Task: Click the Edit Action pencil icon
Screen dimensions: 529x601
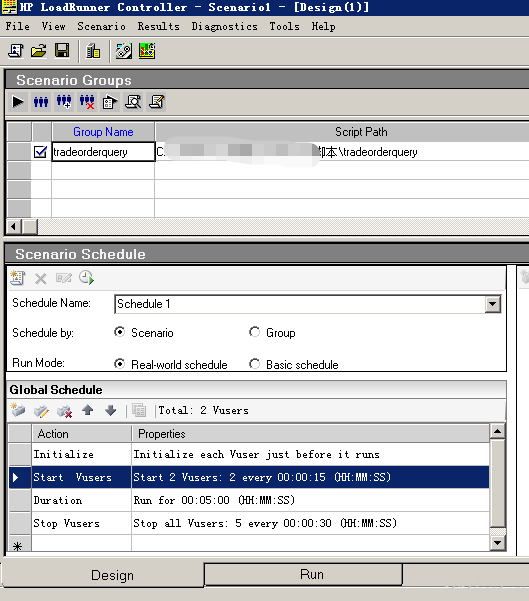Action: pyautogui.click(x=41, y=411)
